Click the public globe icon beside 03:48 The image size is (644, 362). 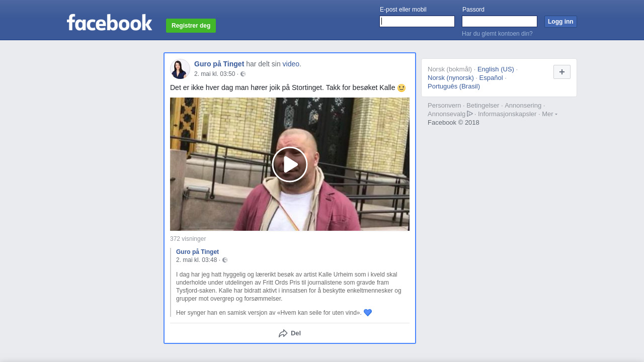coord(225,260)
